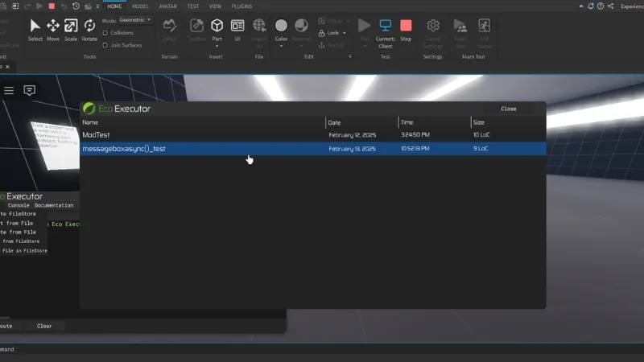644x362 pixels.
Task: Select the messageboxasync()_test file row
Action: [x=313, y=149]
